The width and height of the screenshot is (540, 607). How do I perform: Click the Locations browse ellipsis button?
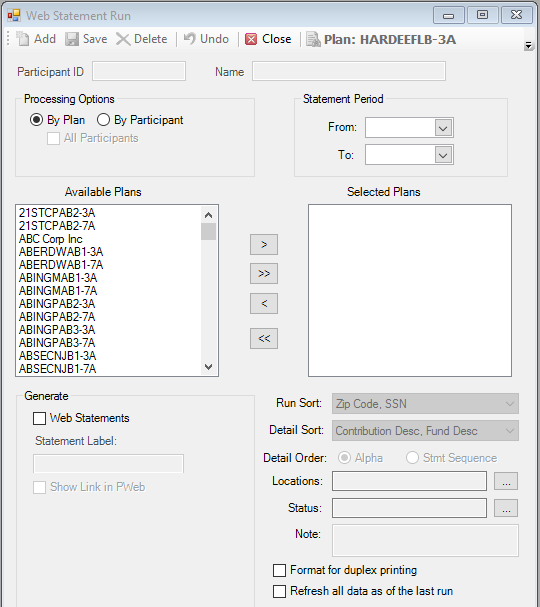pyautogui.click(x=506, y=481)
